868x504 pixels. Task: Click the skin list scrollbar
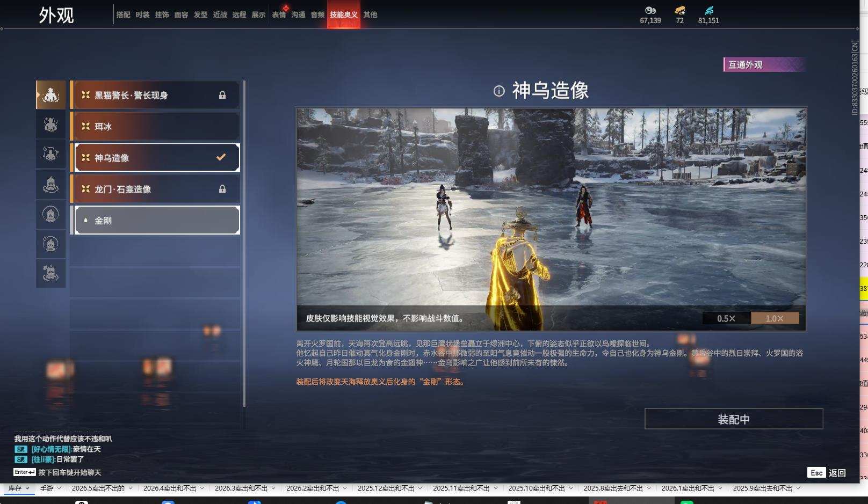coord(244,244)
